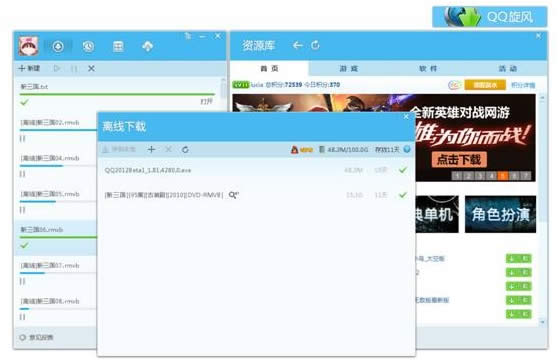Screen dimensions: 558x364
Task: Click the green check under 新三国.txt
Action: coord(24,102)
